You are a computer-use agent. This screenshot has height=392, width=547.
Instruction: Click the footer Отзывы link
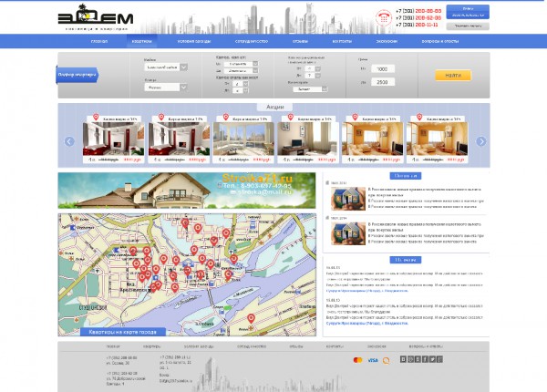pos(295,346)
